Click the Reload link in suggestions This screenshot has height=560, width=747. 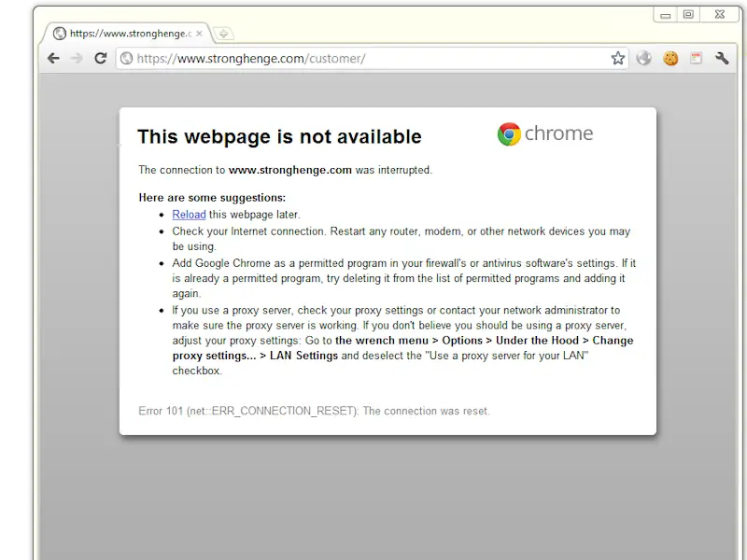click(x=189, y=215)
